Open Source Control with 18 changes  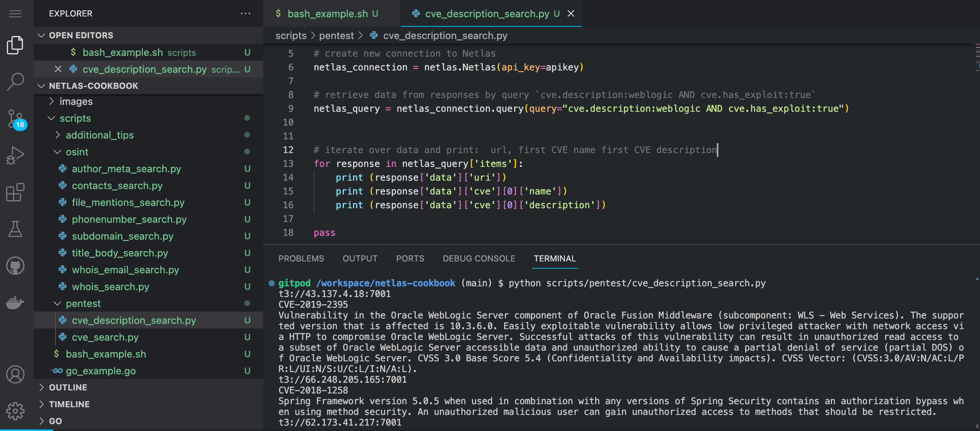point(15,119)
